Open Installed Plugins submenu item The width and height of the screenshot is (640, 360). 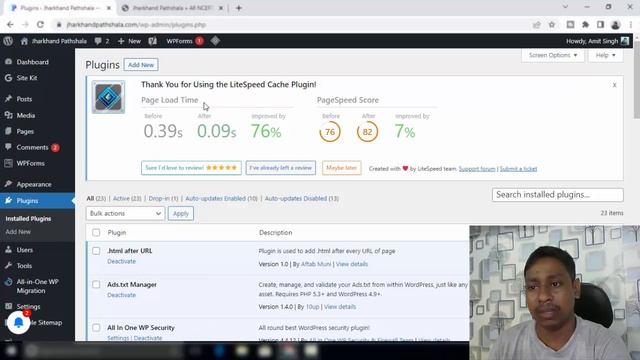click(28, 219)
